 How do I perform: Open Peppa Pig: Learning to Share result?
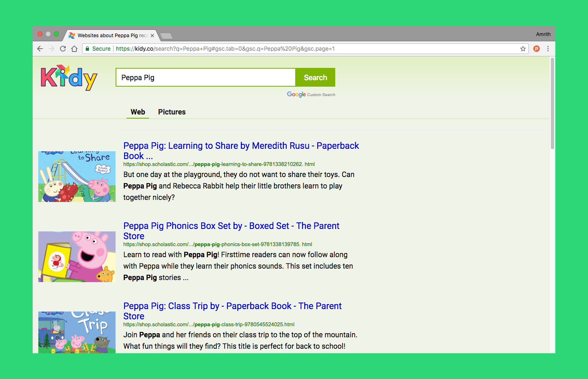[241, 151]
